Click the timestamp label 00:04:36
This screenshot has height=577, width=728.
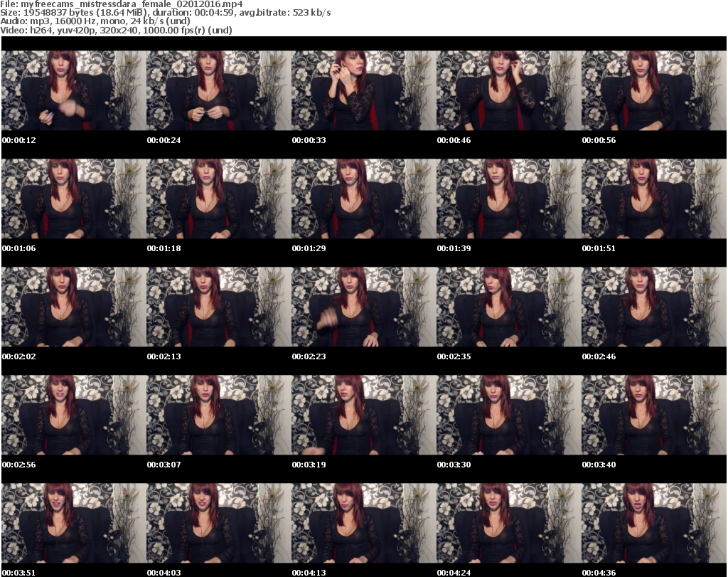pos(599,573)
